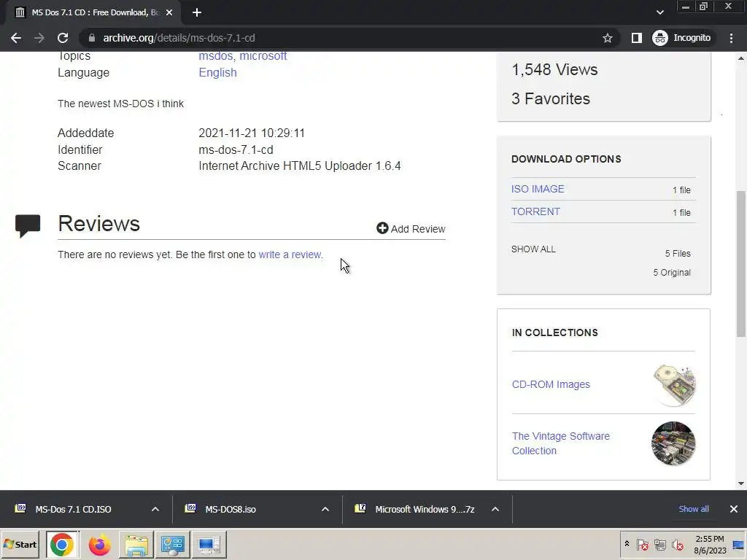The image size is (747, 560).
Task: Open Chrome's three-dot menu
Action: coord(731,38)
